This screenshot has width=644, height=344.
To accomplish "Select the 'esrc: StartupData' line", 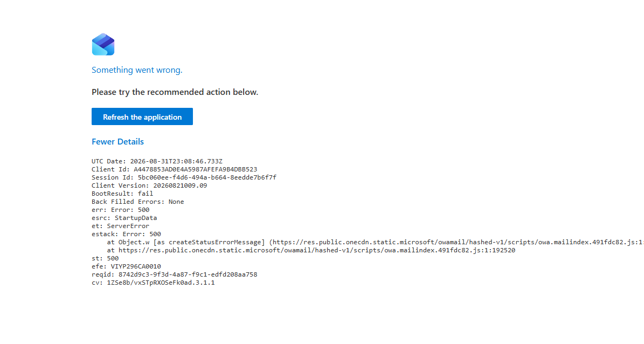I will pyautogui.click(x=124, y=218).
